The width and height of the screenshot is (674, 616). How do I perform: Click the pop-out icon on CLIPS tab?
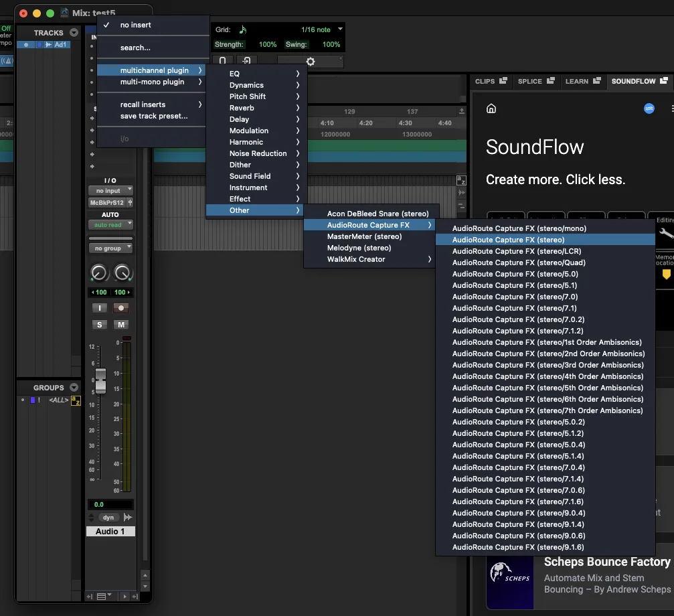[503, 80]
